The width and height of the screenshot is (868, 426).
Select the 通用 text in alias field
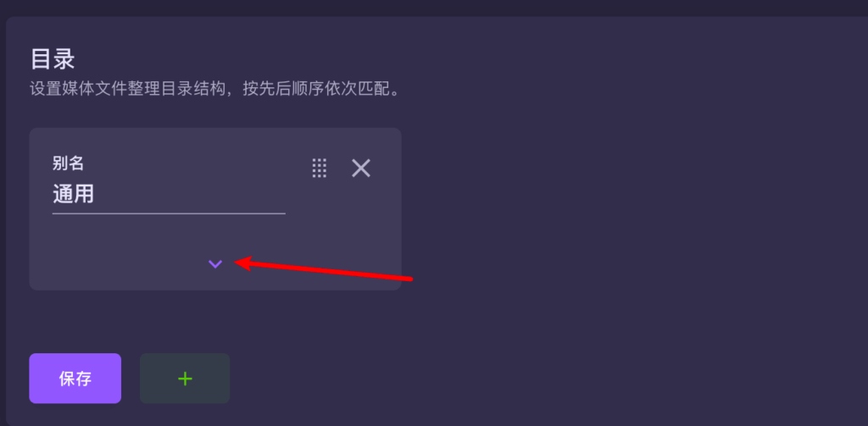pos(73,195)
